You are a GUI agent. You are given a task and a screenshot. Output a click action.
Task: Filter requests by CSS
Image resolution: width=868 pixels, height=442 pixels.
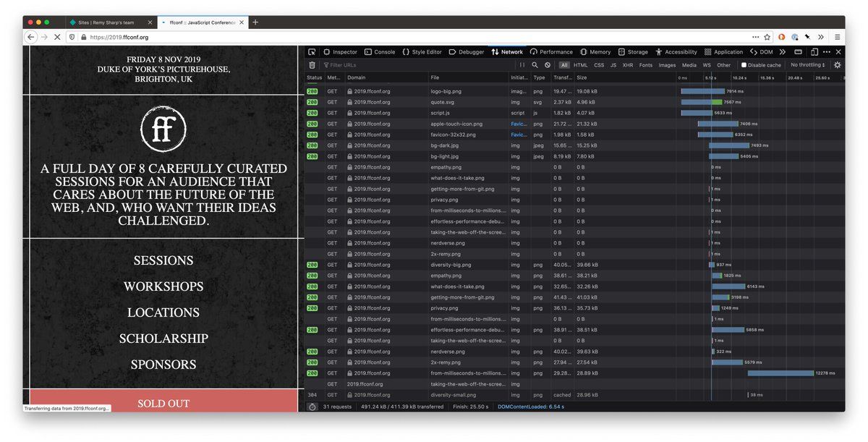coord(599,65)
